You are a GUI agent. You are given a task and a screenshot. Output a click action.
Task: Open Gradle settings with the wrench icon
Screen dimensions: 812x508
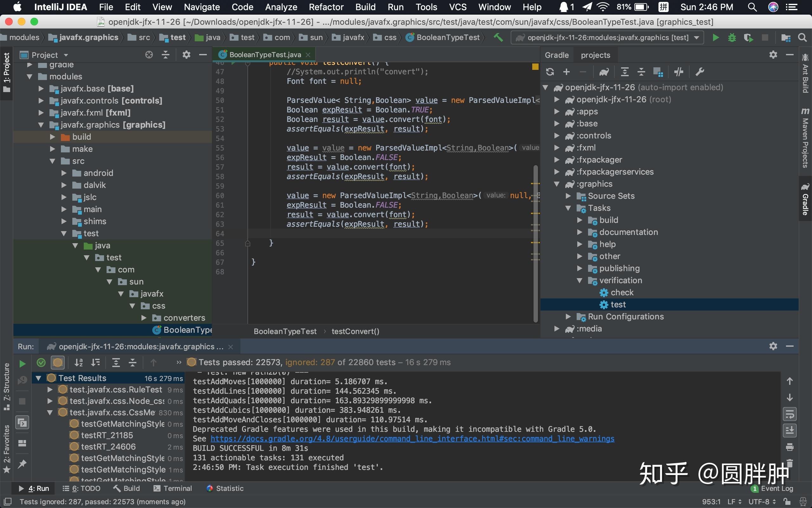tap(700, 71)
